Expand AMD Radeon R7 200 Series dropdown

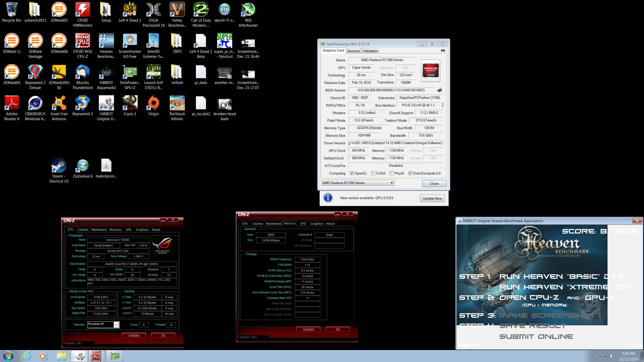(x=392, y=183)
